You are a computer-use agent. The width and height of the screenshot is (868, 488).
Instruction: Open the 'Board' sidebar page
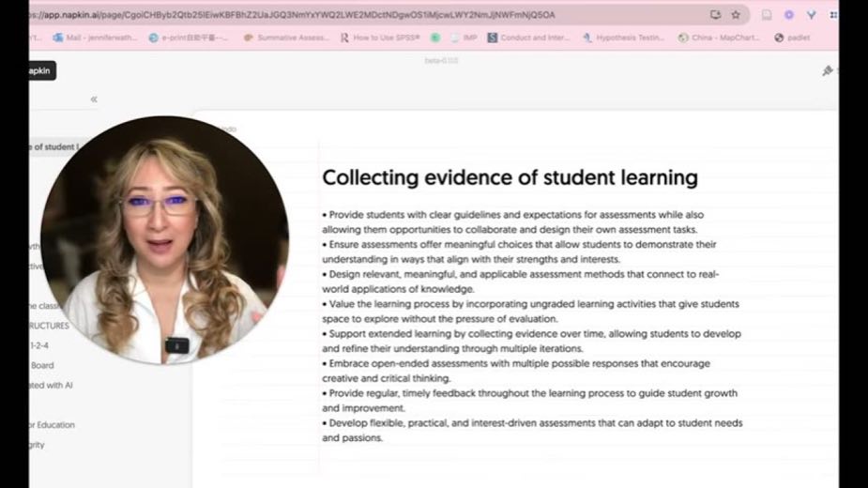[42, 366]
